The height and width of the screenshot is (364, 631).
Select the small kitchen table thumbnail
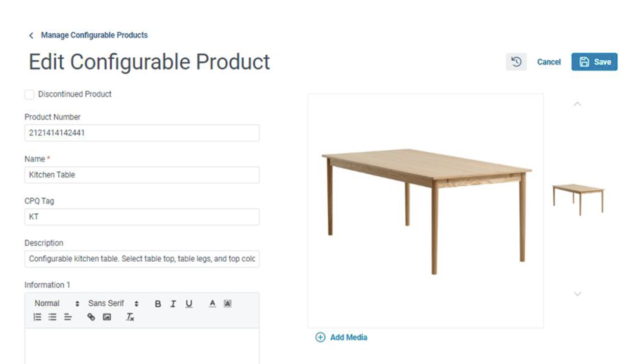point(578,199)
